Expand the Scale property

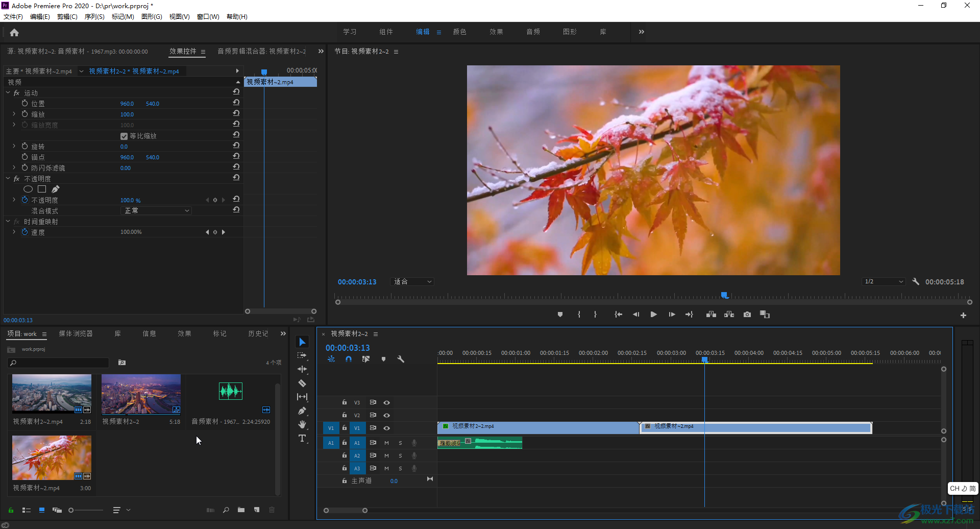coord(14,114)
